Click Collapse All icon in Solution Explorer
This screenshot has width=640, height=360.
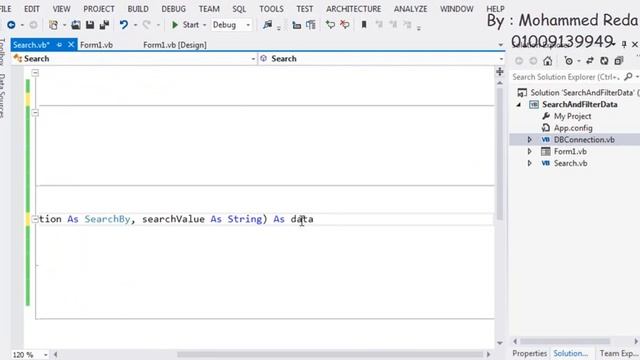click(619, 61)
